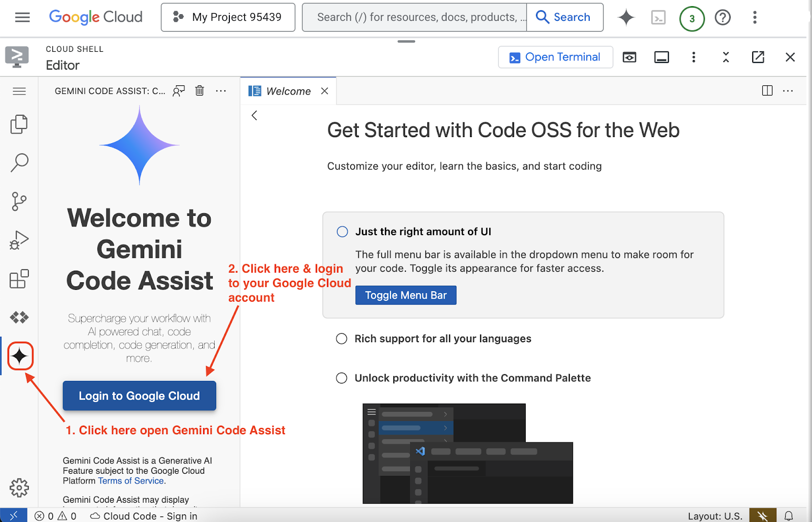Image resolution: width=812 pixels, height=522 pixels.
Task: Open the Gemini Code Assist sidebar icon
Action: [20, 356]
